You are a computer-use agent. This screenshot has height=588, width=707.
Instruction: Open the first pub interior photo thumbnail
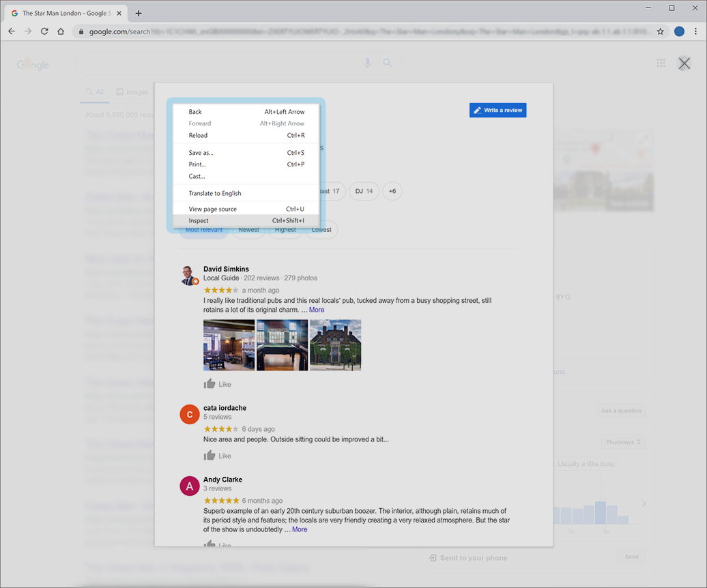[229, 345]
